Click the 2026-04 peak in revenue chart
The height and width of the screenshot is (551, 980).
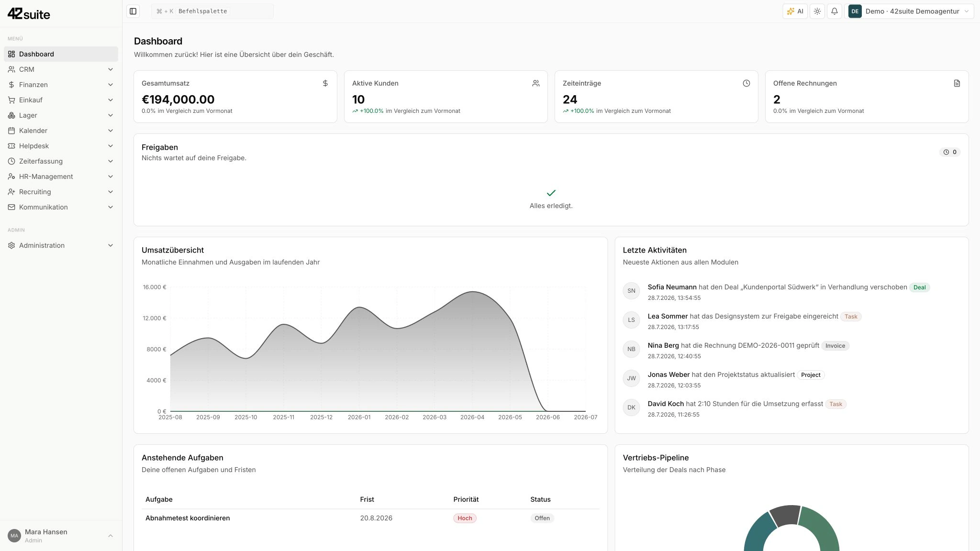tap(472, 292)
